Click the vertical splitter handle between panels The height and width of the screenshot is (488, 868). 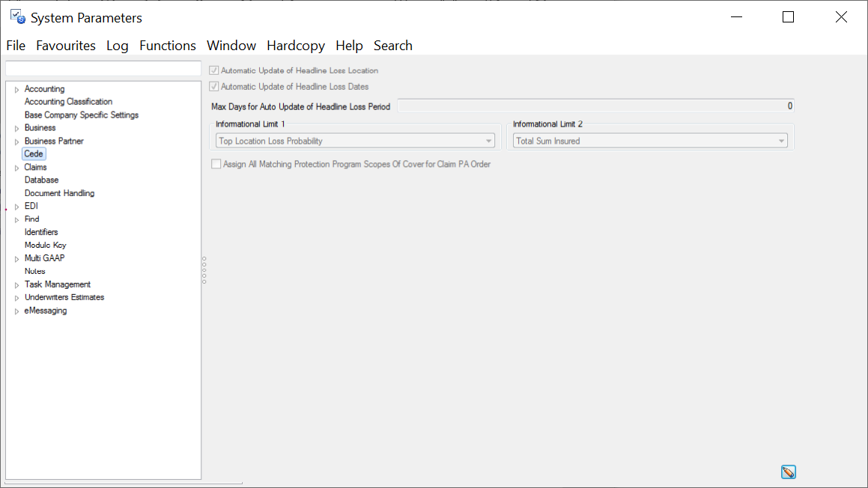204,269
